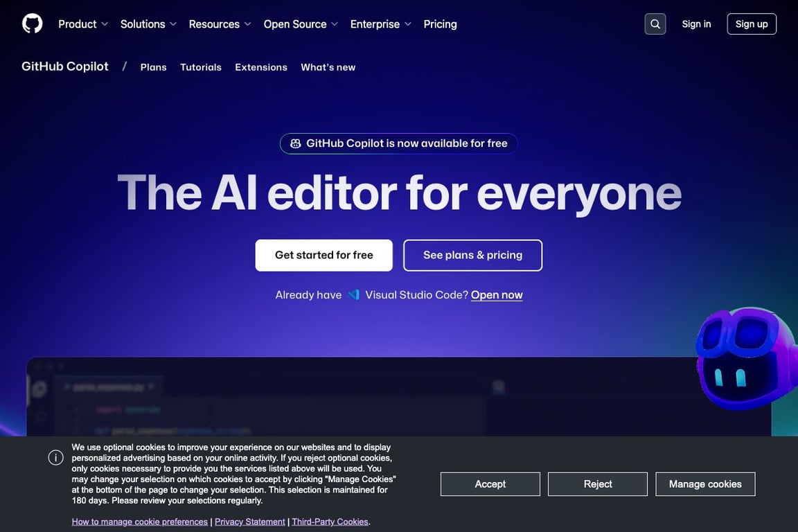This screenshot has width=798, height=532.
Task: Open the Tutorials tab
Action: 200,67
